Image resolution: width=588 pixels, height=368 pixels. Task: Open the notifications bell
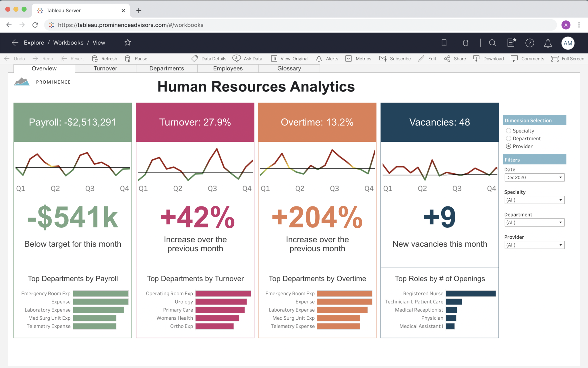click(x=548, y=43)
